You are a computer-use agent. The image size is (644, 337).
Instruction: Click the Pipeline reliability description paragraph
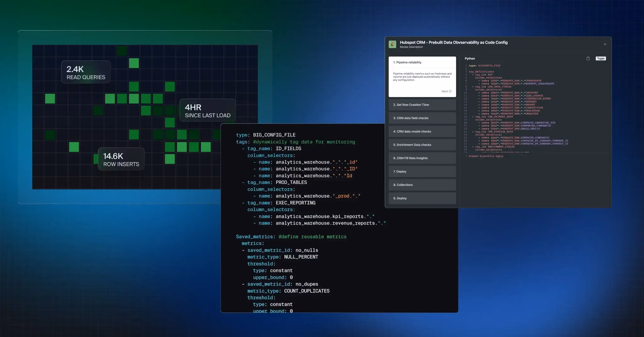click(x=422, y=77)
